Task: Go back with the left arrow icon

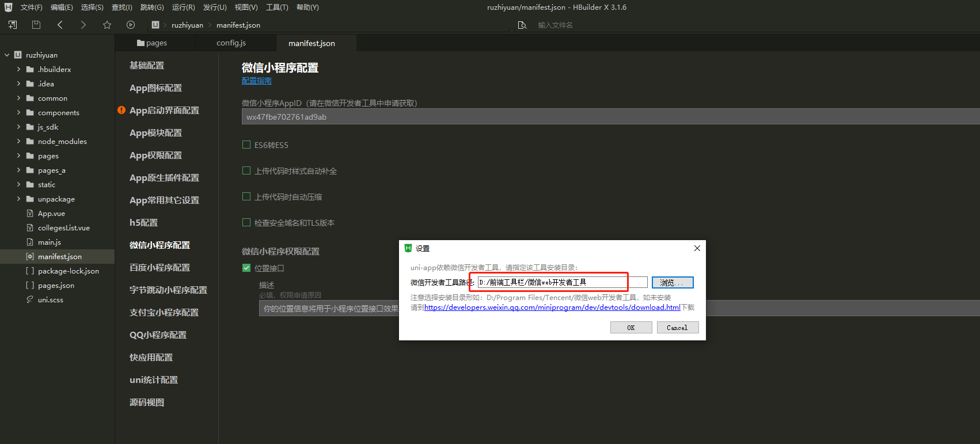Action: coord(60,25)
